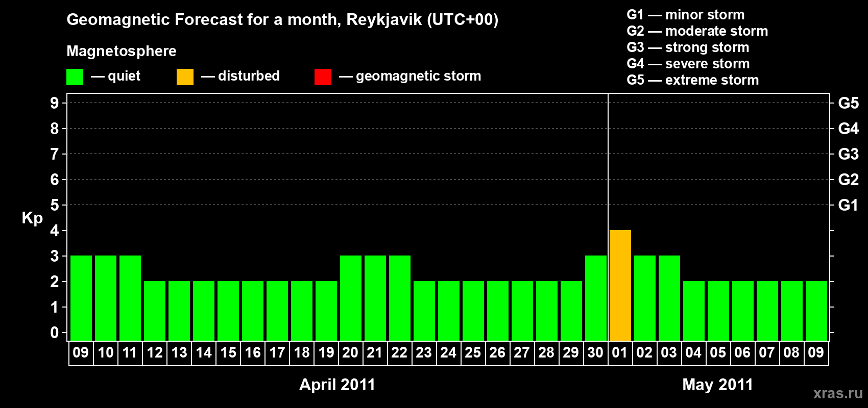
Task: Click the 'G4 — severe storm' legend line
Action: point(688,64)
